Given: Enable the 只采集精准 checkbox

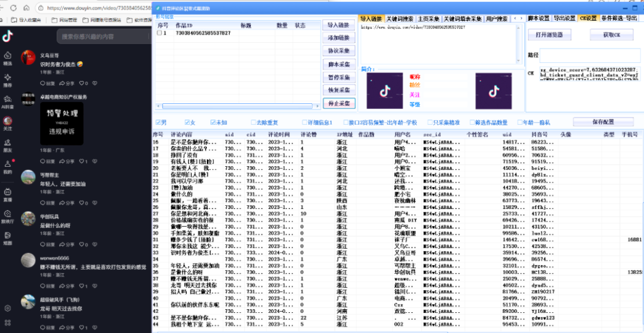Looking at the screenshot, I should pos(430,122).
